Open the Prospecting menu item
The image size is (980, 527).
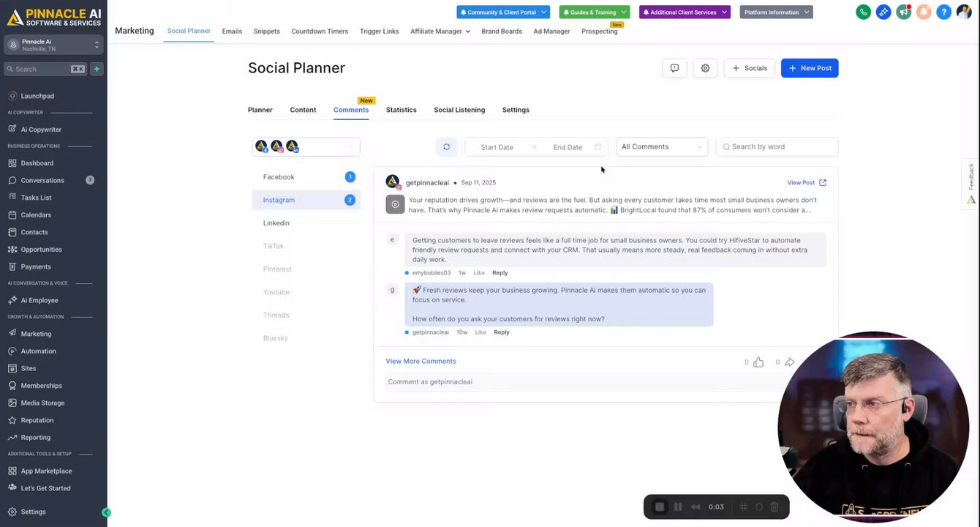(x=600, y=31)
